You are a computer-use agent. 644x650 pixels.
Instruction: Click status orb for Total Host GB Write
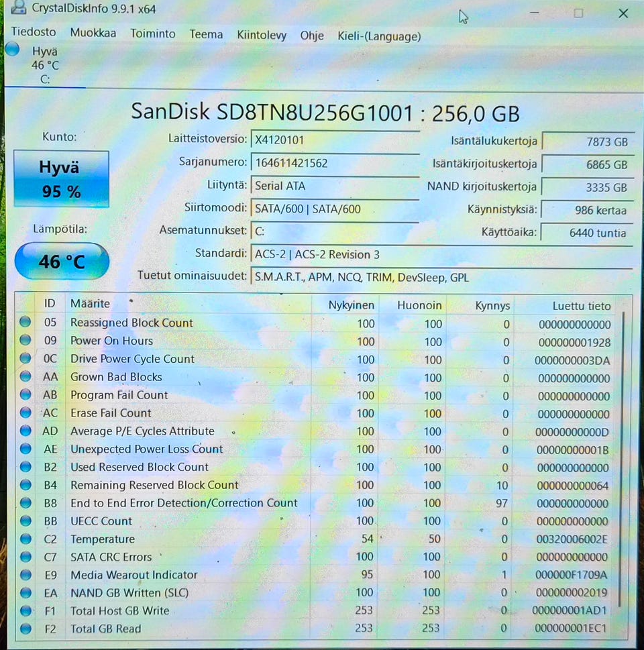(25, 610)
